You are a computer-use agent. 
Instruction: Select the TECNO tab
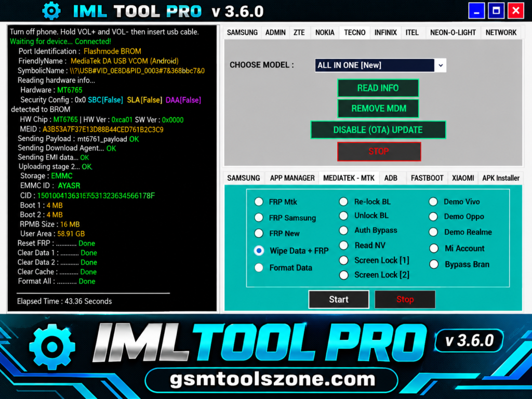click(354, 33)
